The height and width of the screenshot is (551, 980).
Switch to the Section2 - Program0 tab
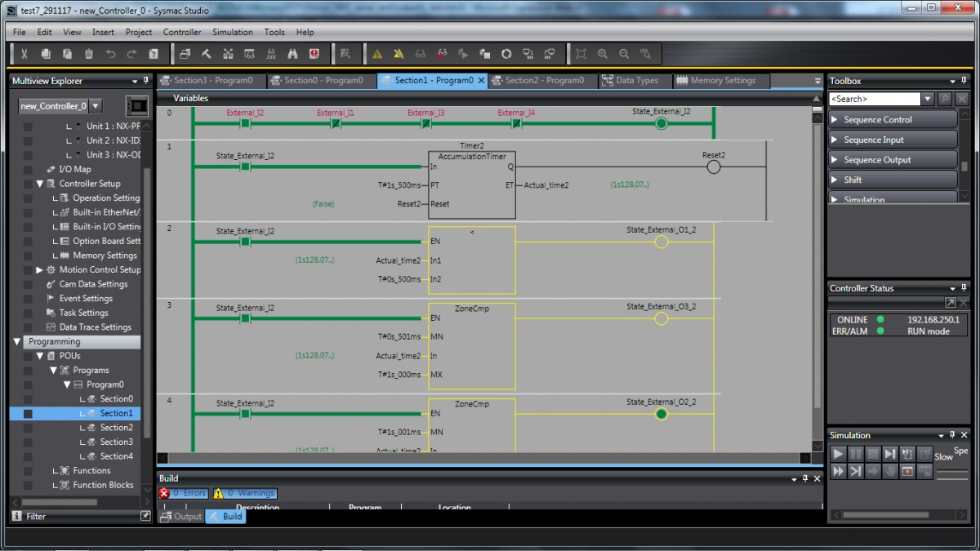click(543, 81)
